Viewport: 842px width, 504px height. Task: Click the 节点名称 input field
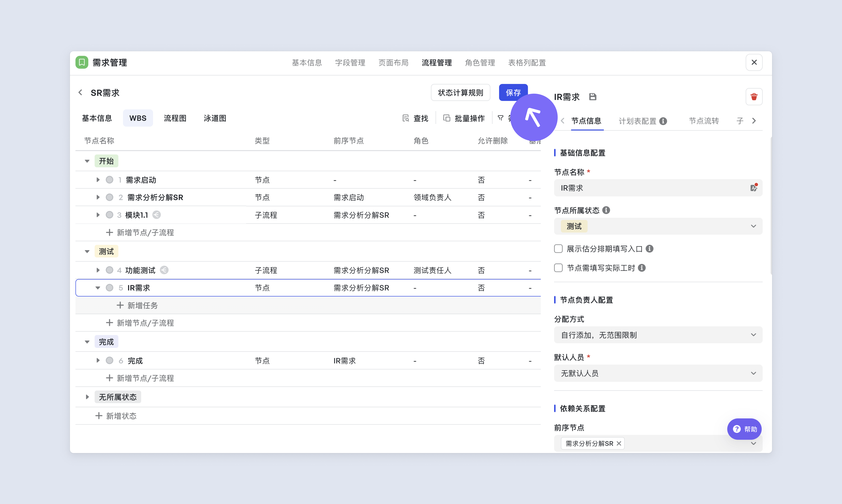pyautogui.click(x=658, y=188)
